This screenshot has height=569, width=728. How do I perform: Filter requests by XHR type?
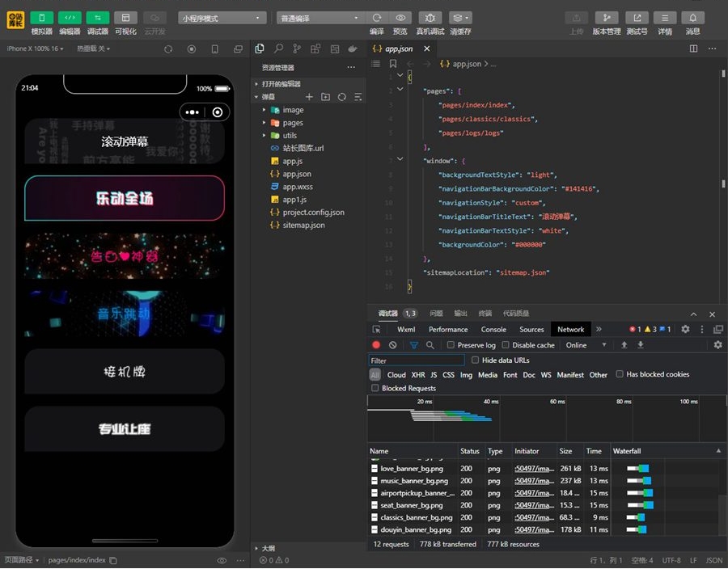point(417,375)
